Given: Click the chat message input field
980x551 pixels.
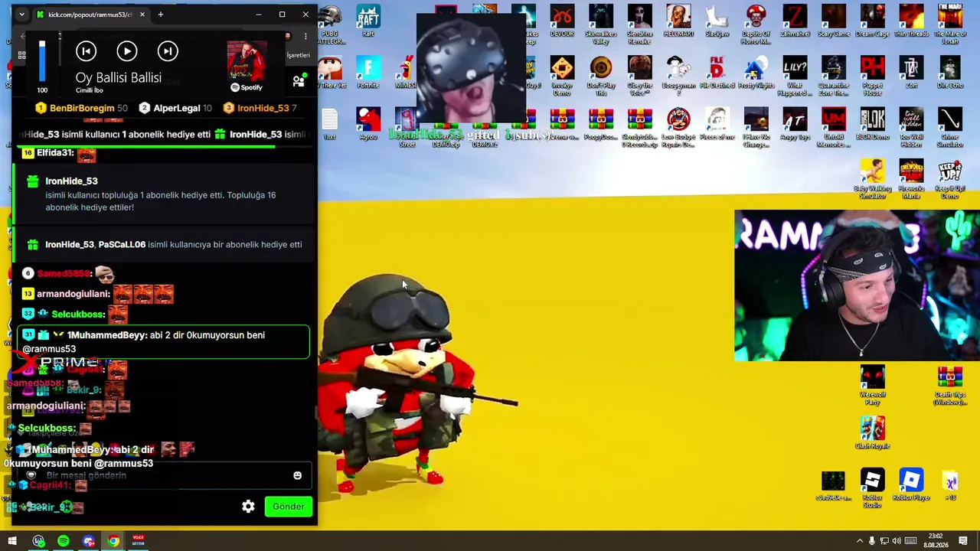Looking at the screenshot, I should coord(162,476).
